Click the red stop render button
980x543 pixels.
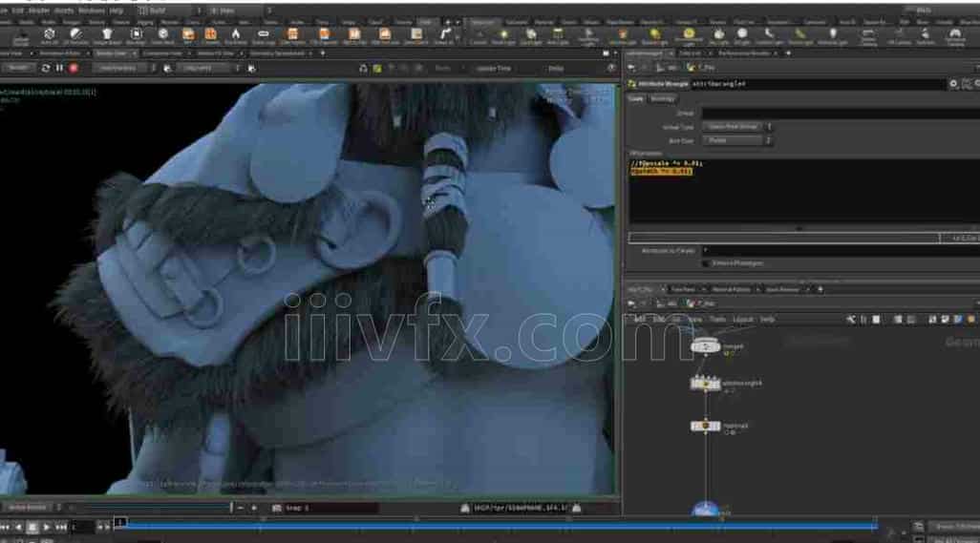click(74, 68)
